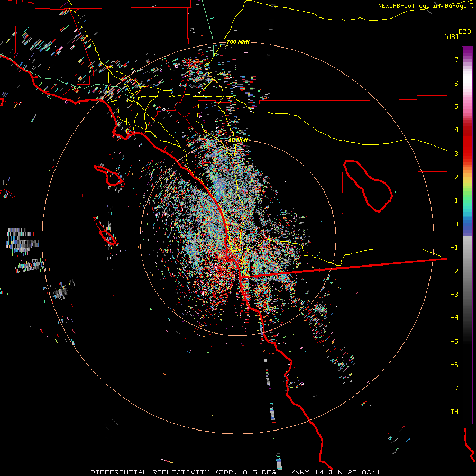Click the "0" value on color scale
The image size is (476, 476).
point(456,224)
